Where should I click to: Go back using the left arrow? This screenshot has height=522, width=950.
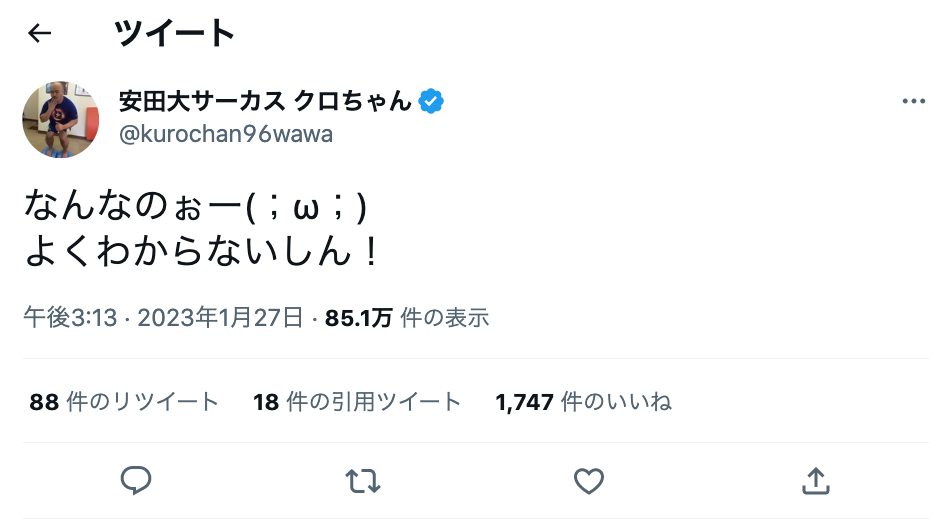coord(39,34)
